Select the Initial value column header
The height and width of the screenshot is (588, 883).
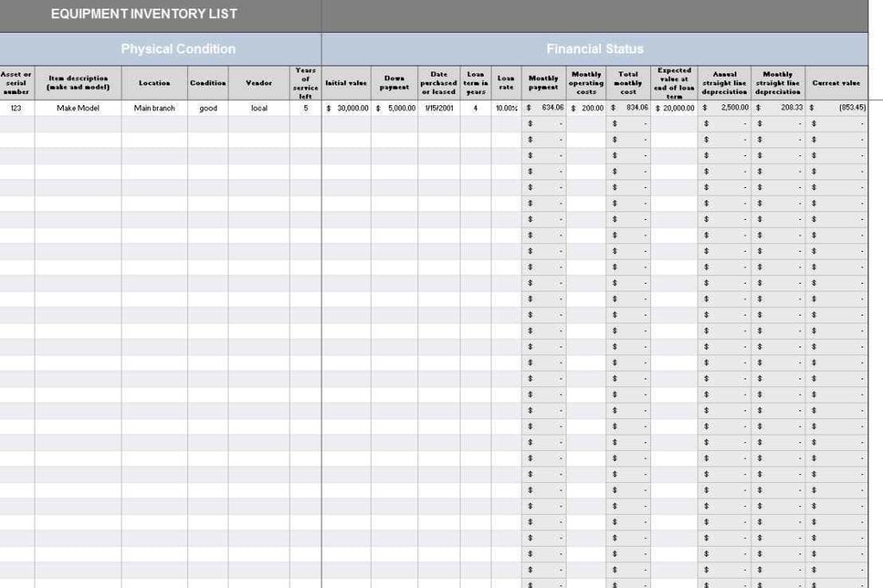pyautogui.click(x=346, y=83)
